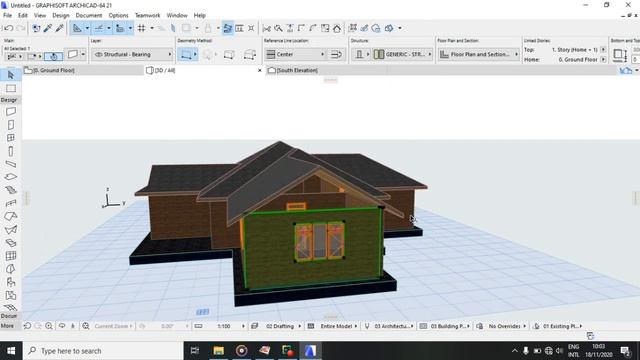Select the Roof tool in toolbox

pos(11,216)
